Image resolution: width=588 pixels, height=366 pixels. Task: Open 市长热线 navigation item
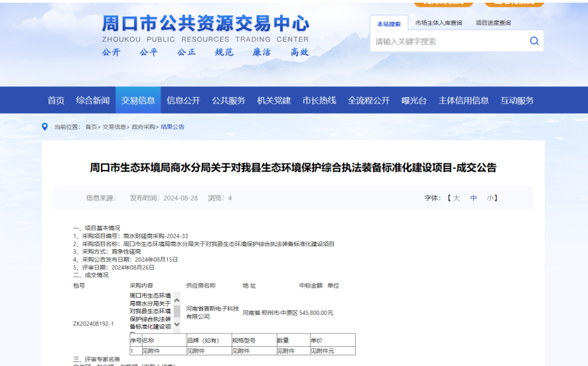pyautogui.click(x=319, y=100)
